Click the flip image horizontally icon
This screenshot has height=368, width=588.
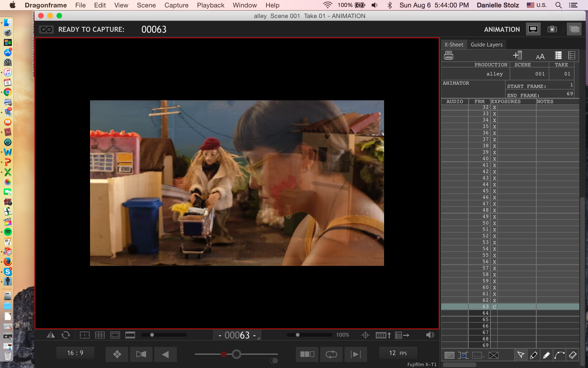coord(51,335)
